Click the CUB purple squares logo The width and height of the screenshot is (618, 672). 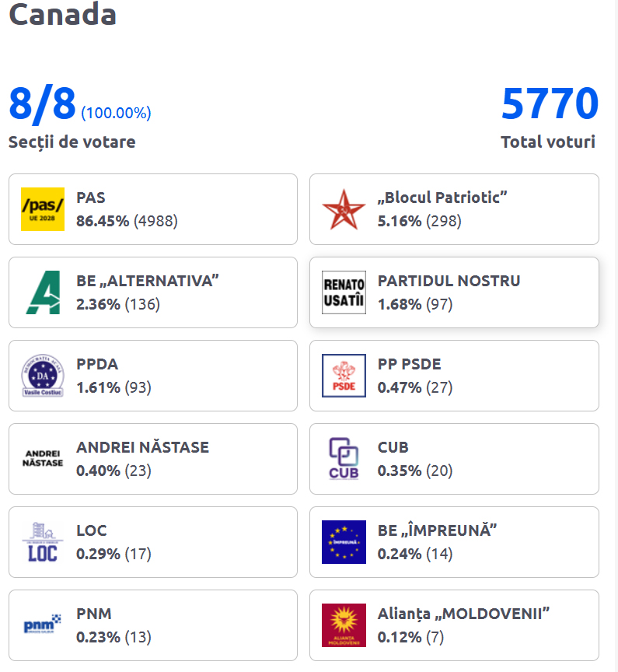[x=344, y=459]
